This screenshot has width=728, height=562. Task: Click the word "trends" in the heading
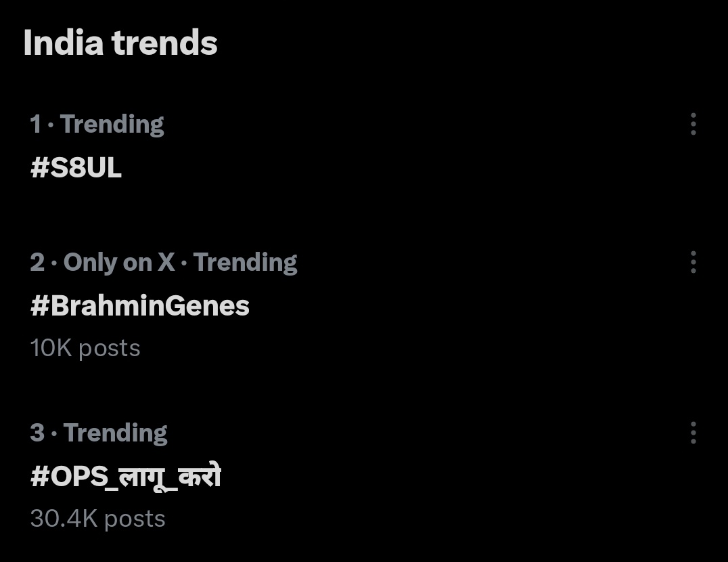click(164, 43)
